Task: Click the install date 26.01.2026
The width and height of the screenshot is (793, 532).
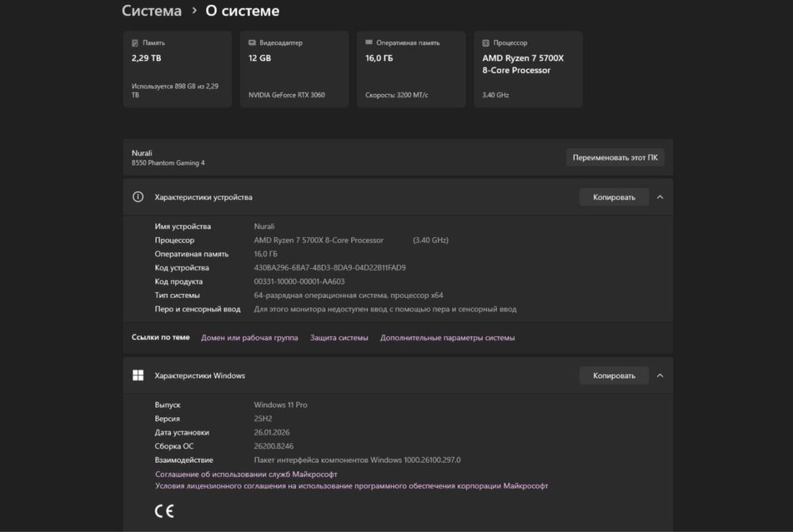Action: point(272,432)
